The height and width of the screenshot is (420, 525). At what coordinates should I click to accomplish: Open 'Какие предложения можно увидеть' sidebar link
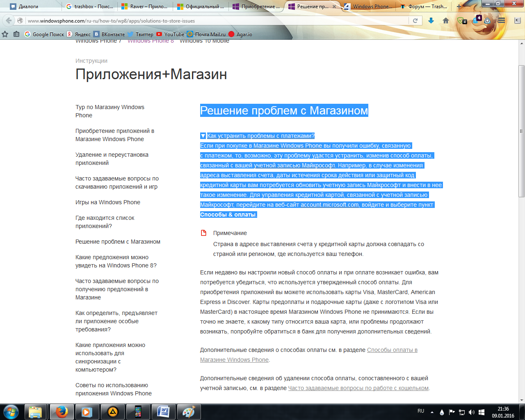(x=116, y=261)
